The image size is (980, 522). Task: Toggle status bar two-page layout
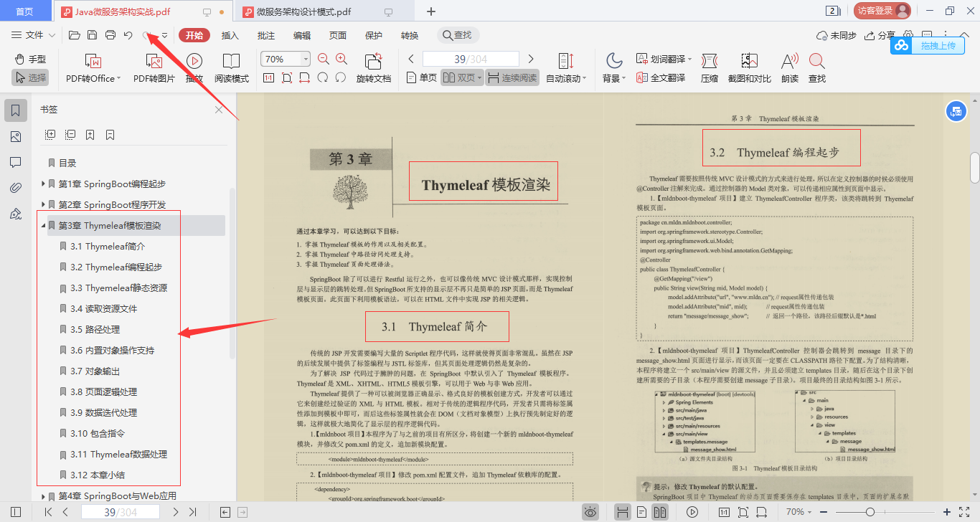660,512
